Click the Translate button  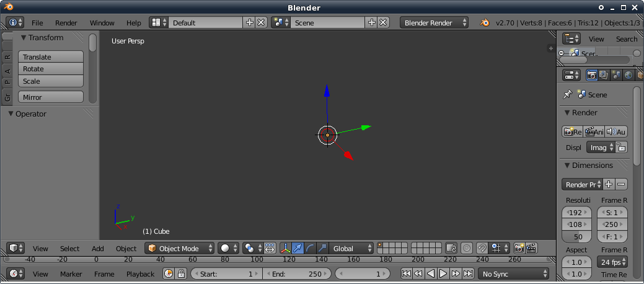click(51, 56)
